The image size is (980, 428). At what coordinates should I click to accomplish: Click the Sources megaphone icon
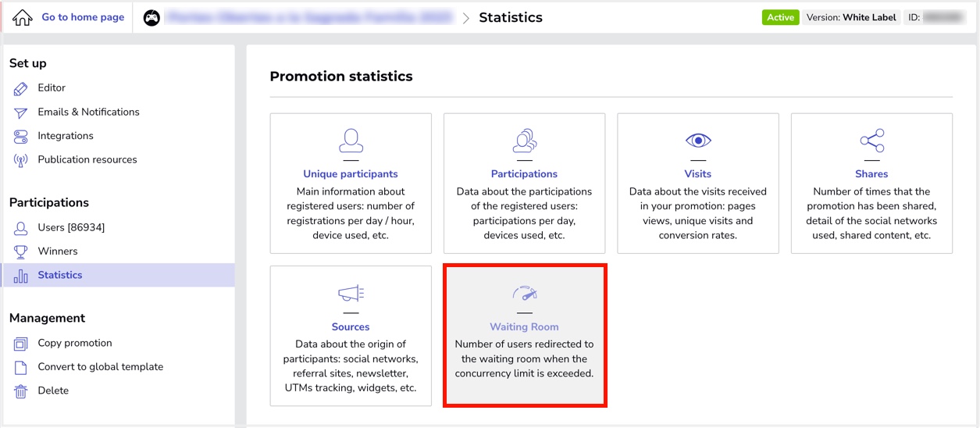(351, 294)
